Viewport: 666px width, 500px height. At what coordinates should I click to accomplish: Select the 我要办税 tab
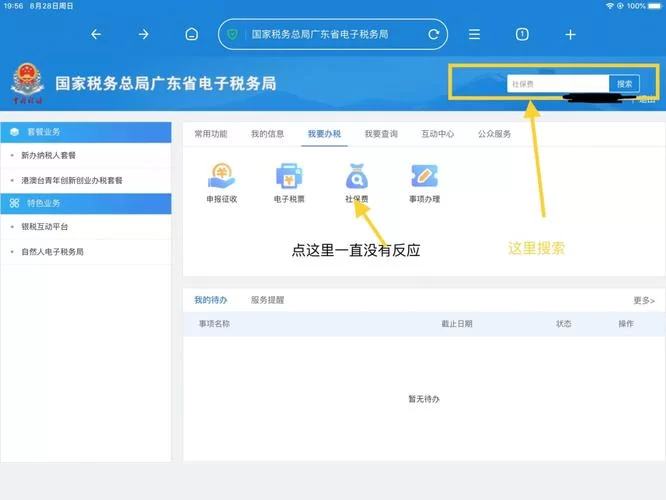pos(324,134)
